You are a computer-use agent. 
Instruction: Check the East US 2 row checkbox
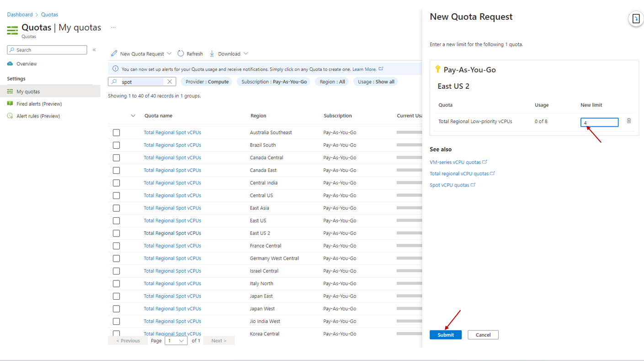click(117, 233)
